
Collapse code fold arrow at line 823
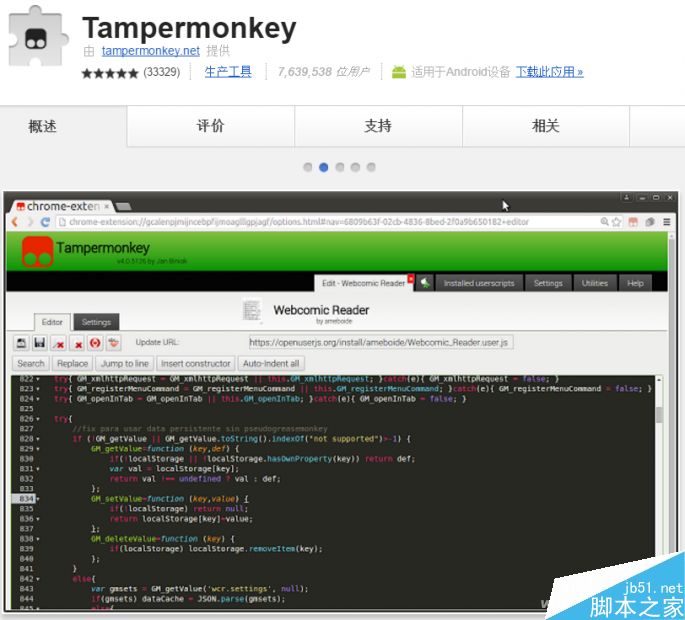[38, 389]
